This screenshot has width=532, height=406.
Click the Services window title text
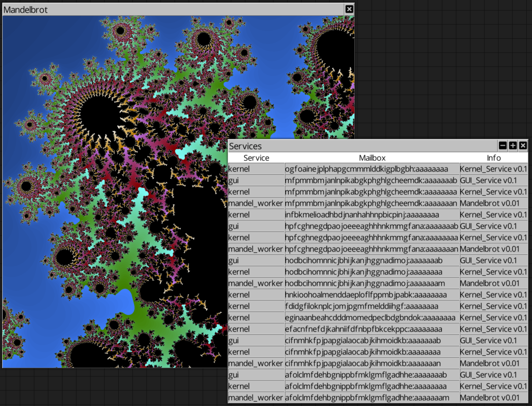(x=245, y=146)
